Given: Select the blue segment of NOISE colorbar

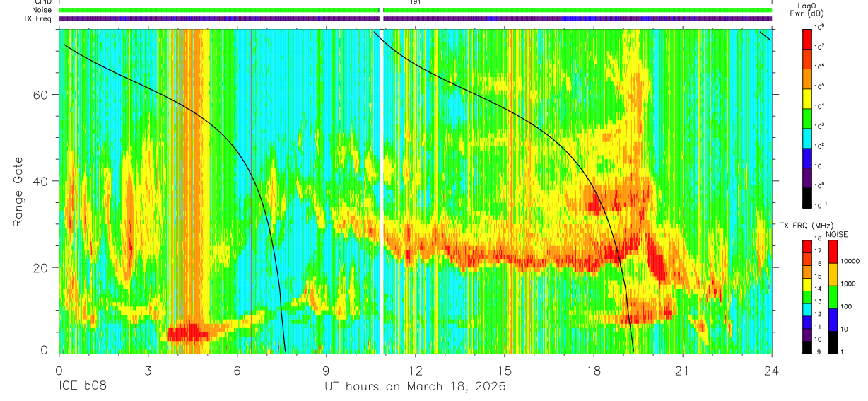Looking at the screenshot, I should click(x=832, y=319).
